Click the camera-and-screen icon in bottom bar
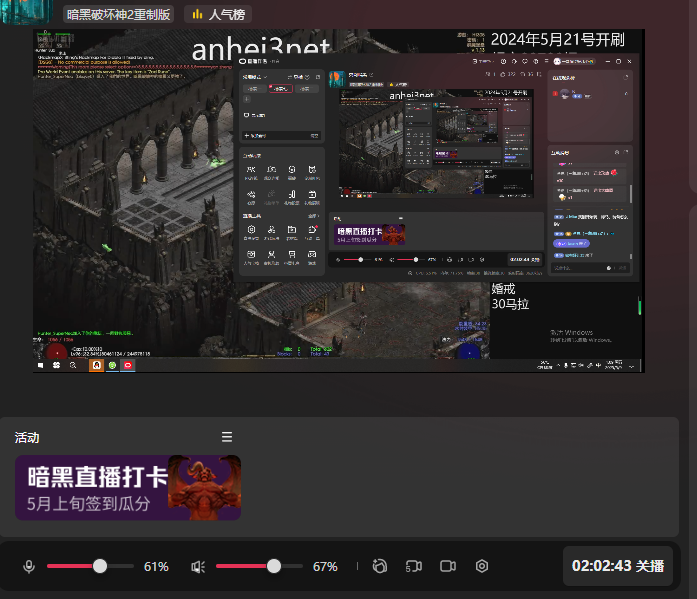The image size is (697, 599). (413, 566)
